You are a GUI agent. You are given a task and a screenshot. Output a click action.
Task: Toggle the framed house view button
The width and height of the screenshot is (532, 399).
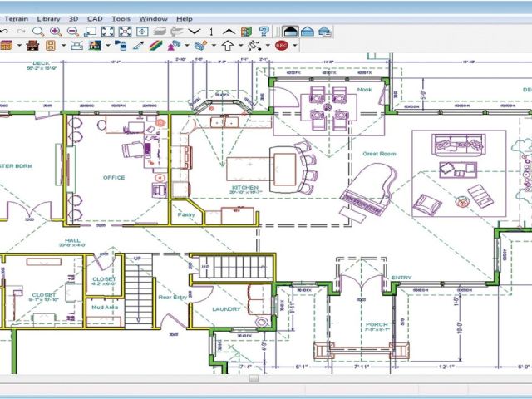point(324,32)
